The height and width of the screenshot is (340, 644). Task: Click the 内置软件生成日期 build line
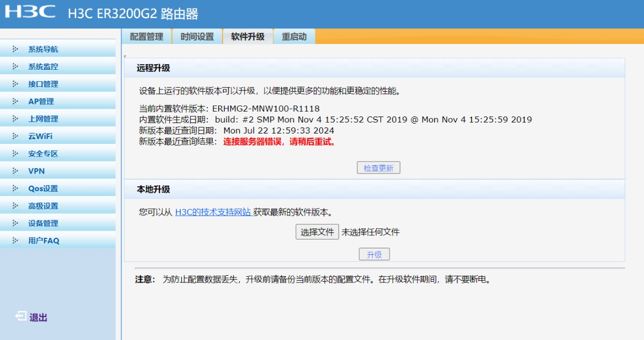click(x=335, y=120)
